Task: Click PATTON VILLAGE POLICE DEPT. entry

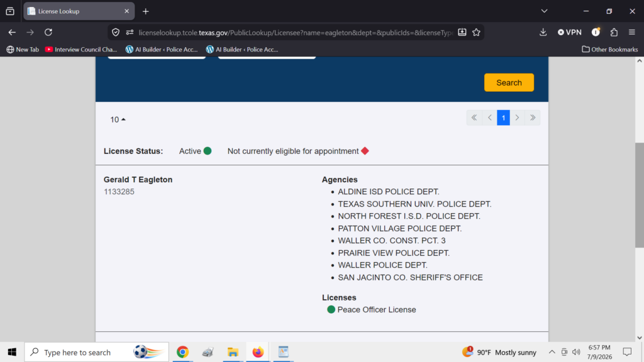Action: point(399,228)
